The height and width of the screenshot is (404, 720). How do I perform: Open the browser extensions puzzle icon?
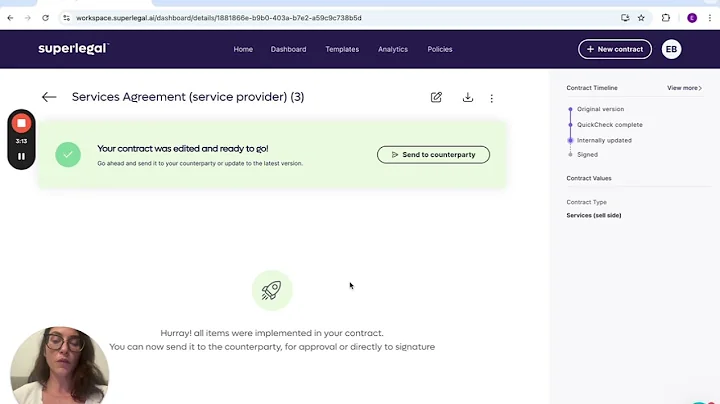(x=665, y=18)
